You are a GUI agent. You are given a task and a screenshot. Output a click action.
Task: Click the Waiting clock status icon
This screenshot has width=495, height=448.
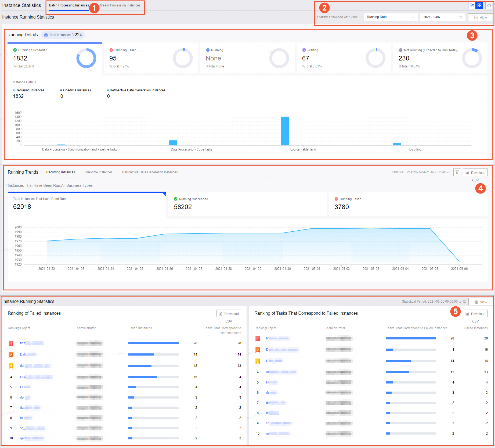pos(304,50)
